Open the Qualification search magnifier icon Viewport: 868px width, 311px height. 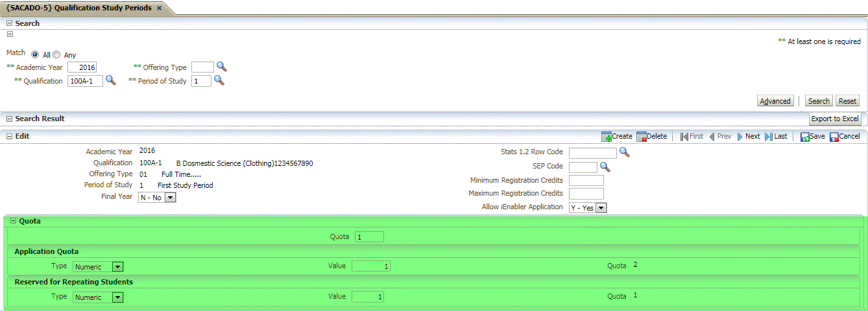(110, 80)
